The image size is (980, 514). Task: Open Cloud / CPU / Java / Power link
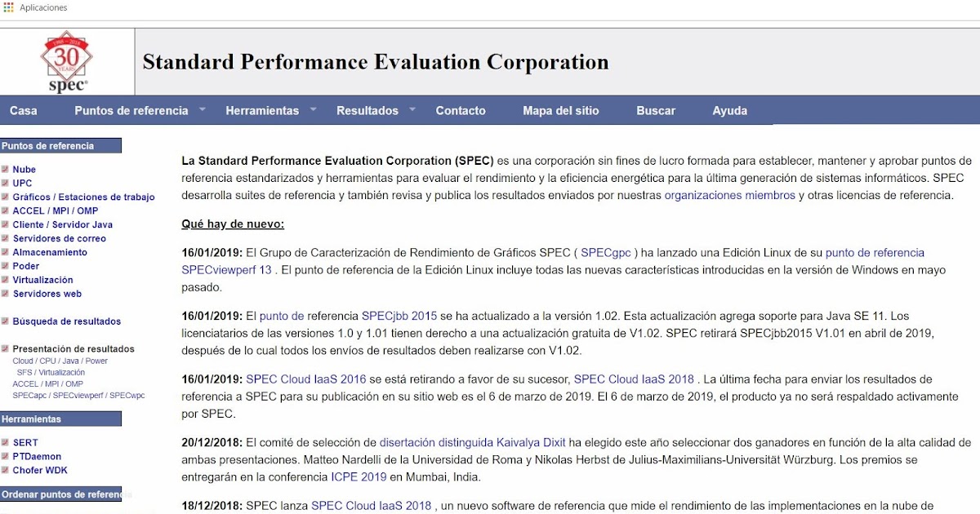[60, 361]
